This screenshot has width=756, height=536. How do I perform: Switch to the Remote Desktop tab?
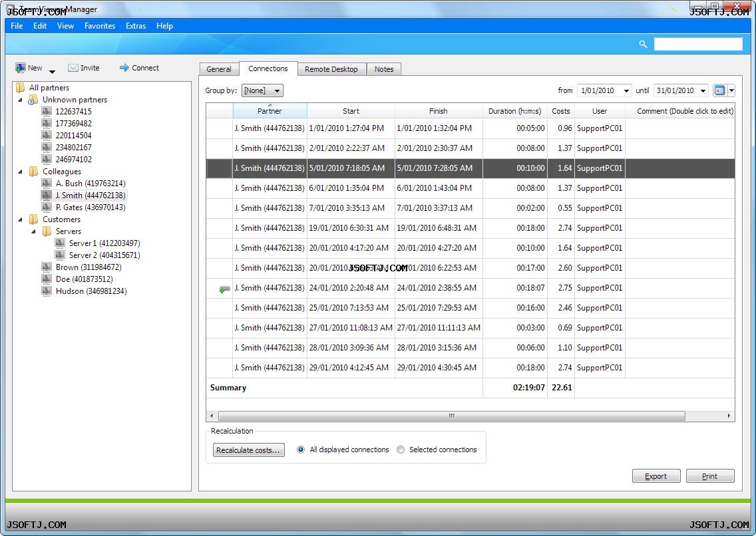click(x=331, y=69)
